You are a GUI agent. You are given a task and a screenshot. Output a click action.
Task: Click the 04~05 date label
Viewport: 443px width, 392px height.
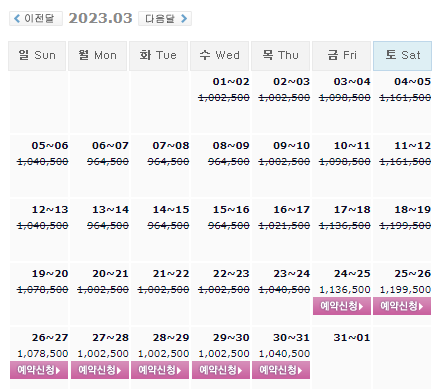[412, 82]
